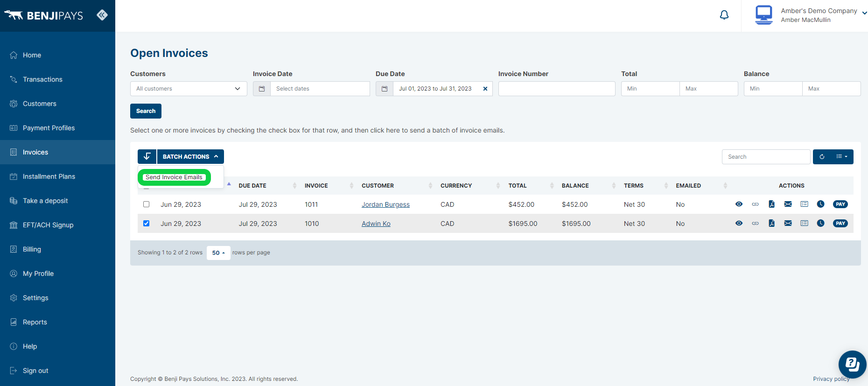Open clock history icon for invoice 1010

820,223
